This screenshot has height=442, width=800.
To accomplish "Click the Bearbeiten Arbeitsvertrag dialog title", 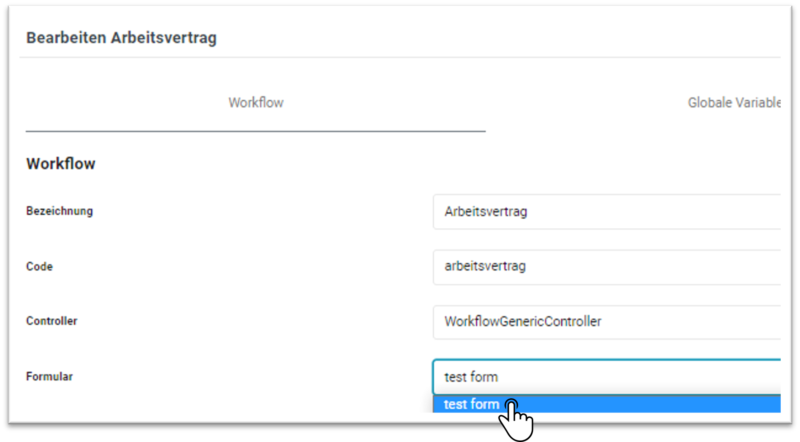I will [x=121, y=38].
